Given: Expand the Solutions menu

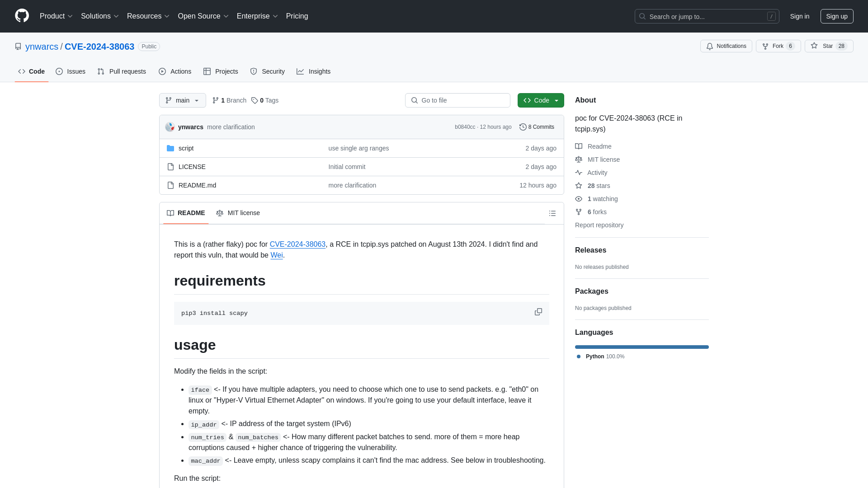Looking at the screenshot, I should click(x=100, y=16).
